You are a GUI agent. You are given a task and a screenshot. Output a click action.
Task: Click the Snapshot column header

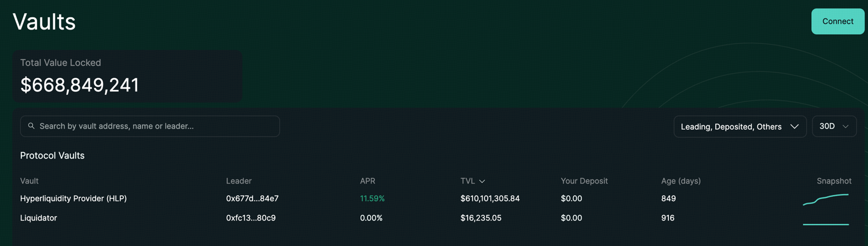coord(834,181)
